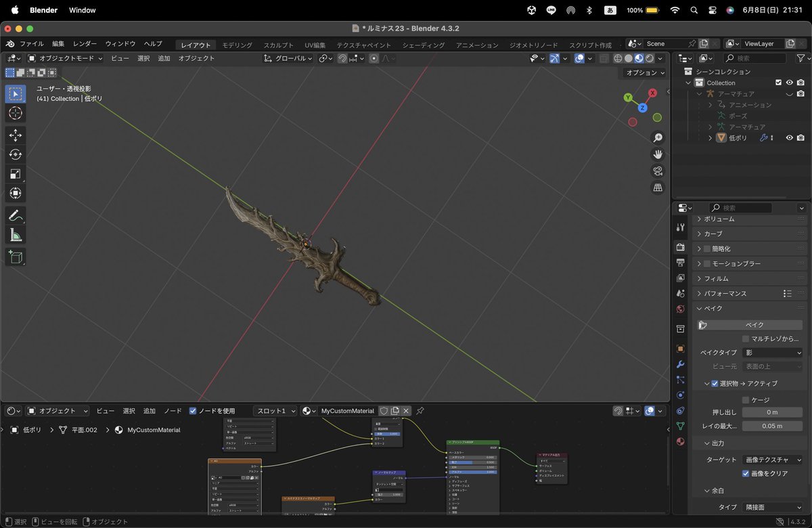Viewport: 812px width, 528px height.
Task: Hide 低ポリ object with its eye icon
Action: (x=789, y=137)
